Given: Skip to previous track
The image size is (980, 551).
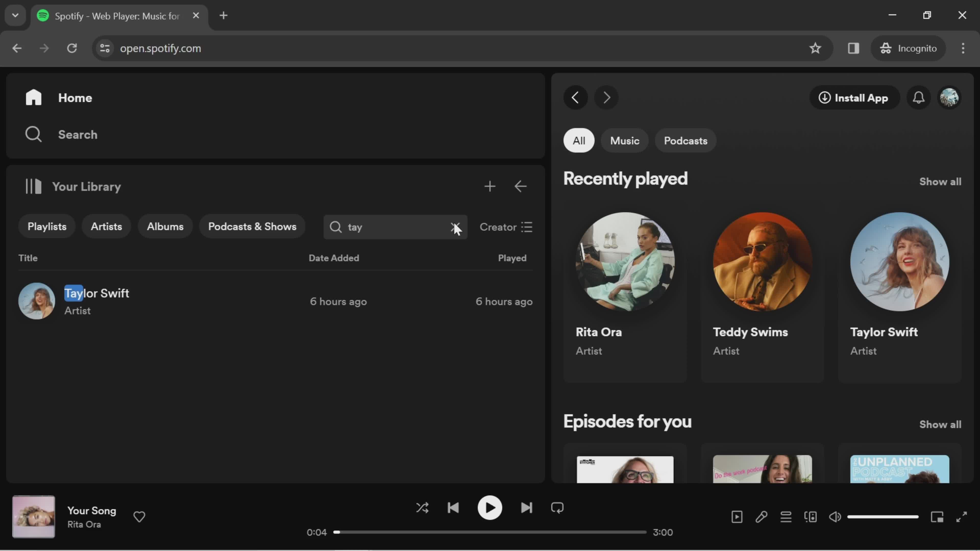Looking at the screenshot, I should point(453,508).
